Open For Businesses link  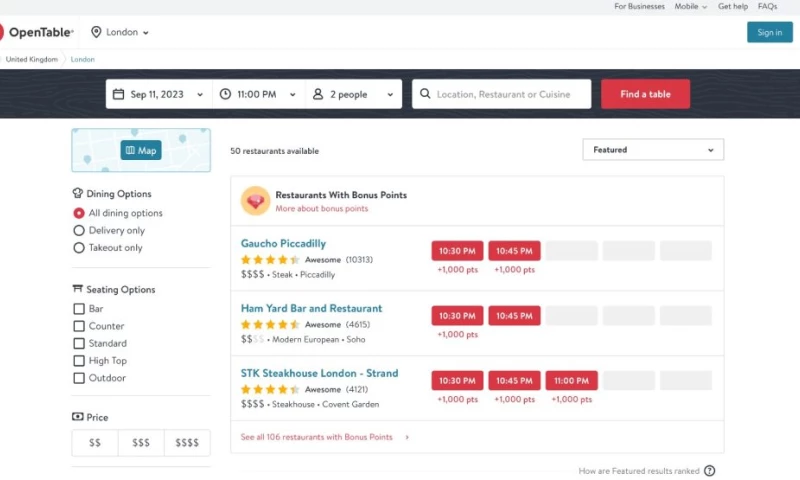click(x=639, y=7)
